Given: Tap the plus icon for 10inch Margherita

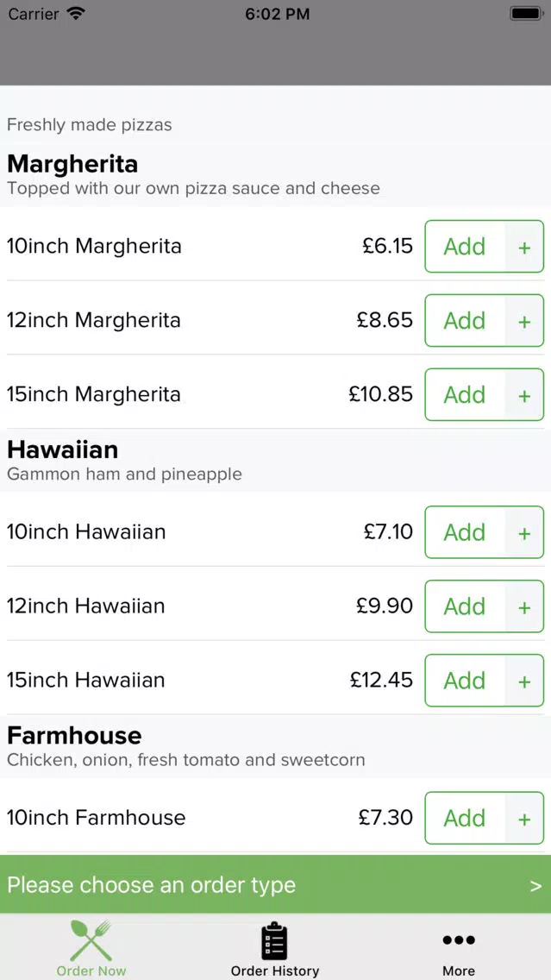Looking at the screenshot, I should coord(524,247).
